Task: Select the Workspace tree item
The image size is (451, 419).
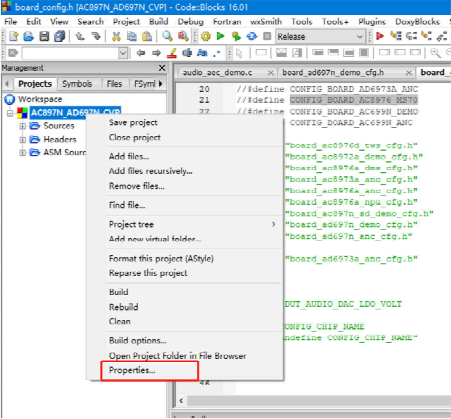Action: click(x=40, y=99)
